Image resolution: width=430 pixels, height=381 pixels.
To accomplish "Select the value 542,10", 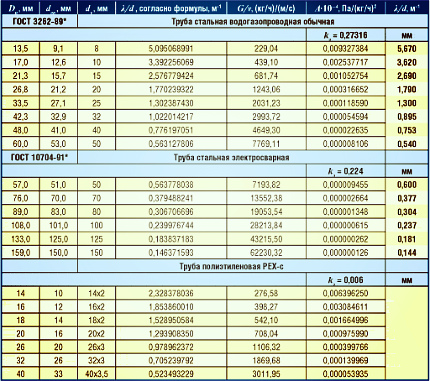I will coord(266,320).
